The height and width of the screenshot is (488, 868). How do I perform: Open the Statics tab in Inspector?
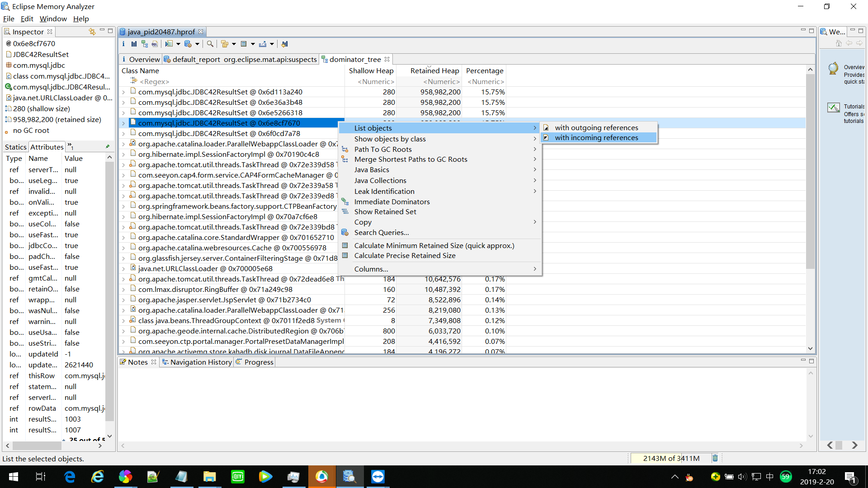pyautogui.click(x=15, y=147)
